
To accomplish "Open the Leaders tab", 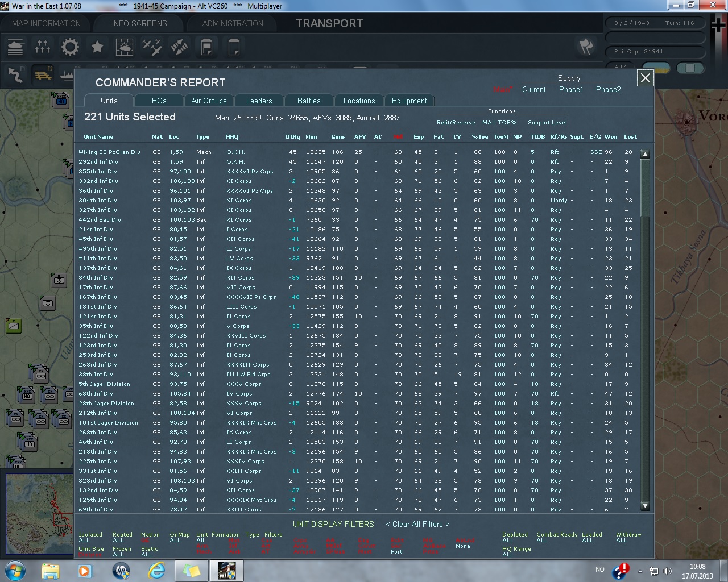I will 259,101.
